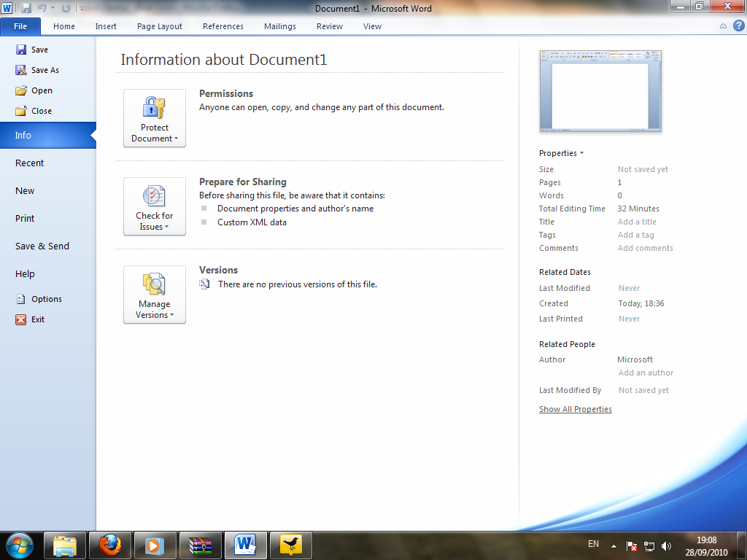Switch to the Insert tab
The width and height of the screenshot is (747, 560).
click(106, 26)
